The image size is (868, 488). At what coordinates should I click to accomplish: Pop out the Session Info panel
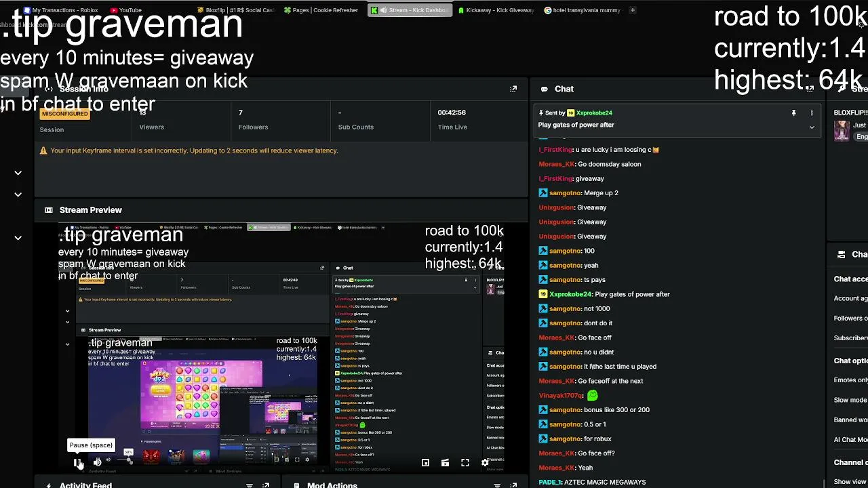pyautogui.click(x=513, y=89)
